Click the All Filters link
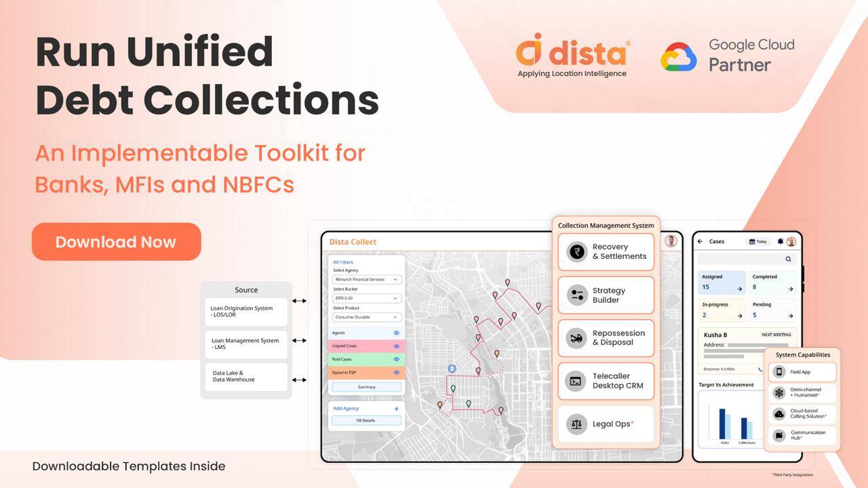 [343, 262]
